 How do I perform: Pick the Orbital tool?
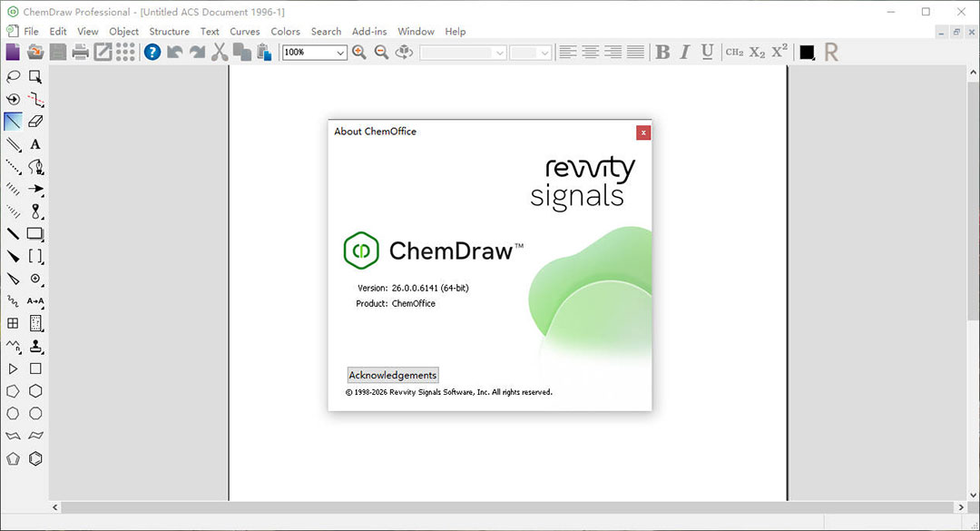click(x=35, y=211)
